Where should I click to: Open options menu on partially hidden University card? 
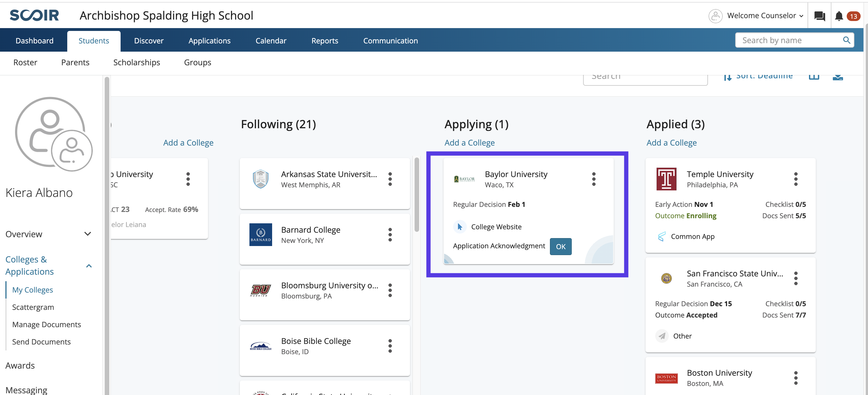(x=188, y=179)
